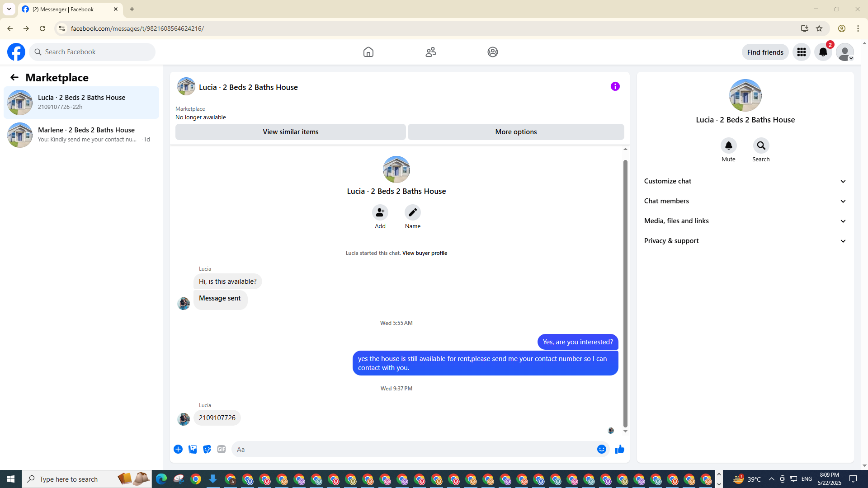This screenshot has height=488, width=868.
Task: Install app icon in address bar
Action: coord(805,28)
